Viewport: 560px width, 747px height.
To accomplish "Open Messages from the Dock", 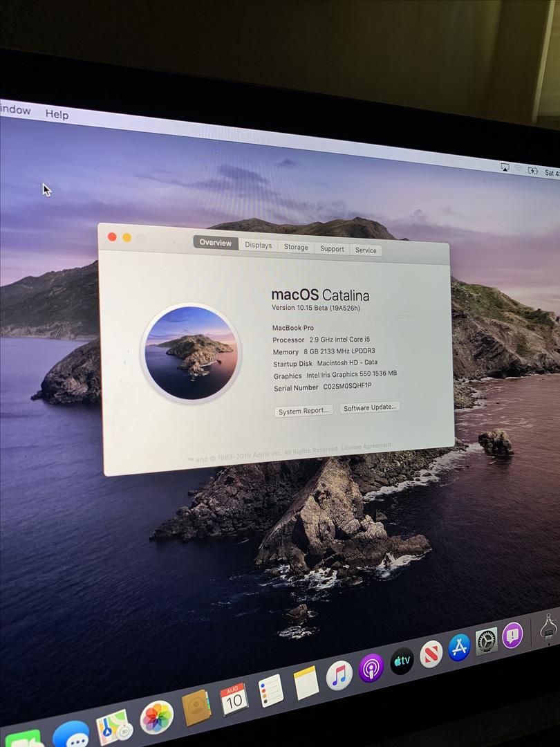I will tap(71, 735).
